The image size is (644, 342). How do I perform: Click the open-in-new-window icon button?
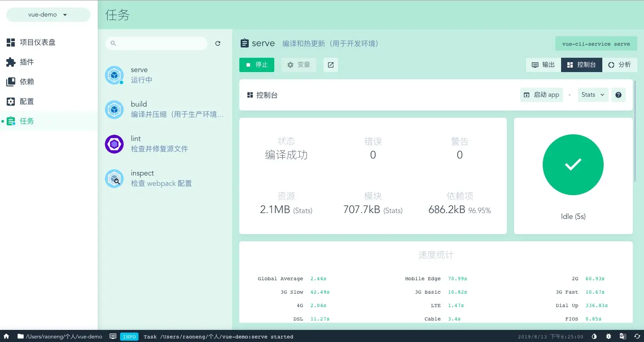(x=331, y=65)
